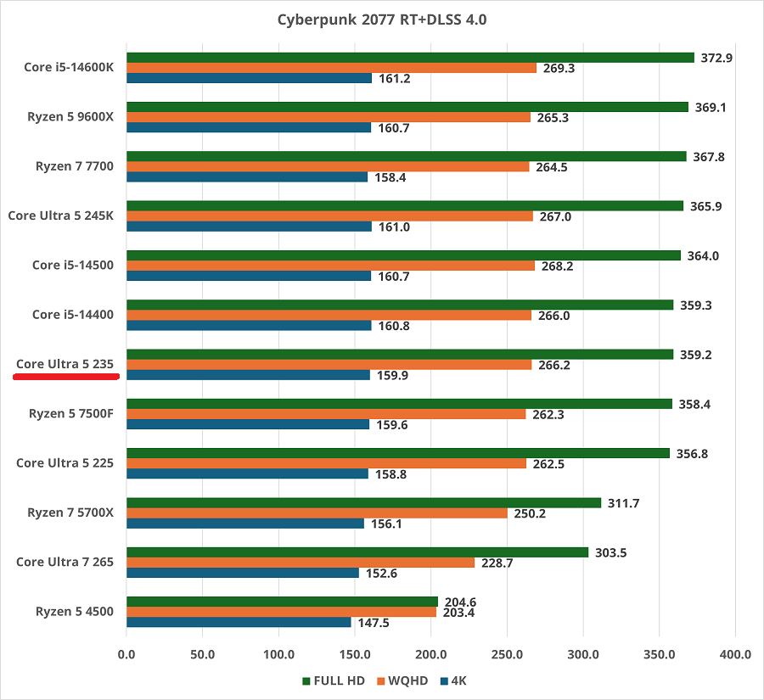
Task: Click the 372.9 value label
Action: pos(716,58)
